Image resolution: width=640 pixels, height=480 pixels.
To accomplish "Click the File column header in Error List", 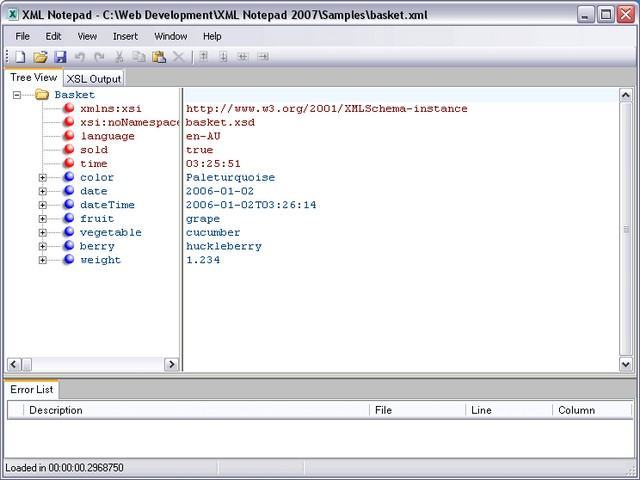I will point(418,410).
